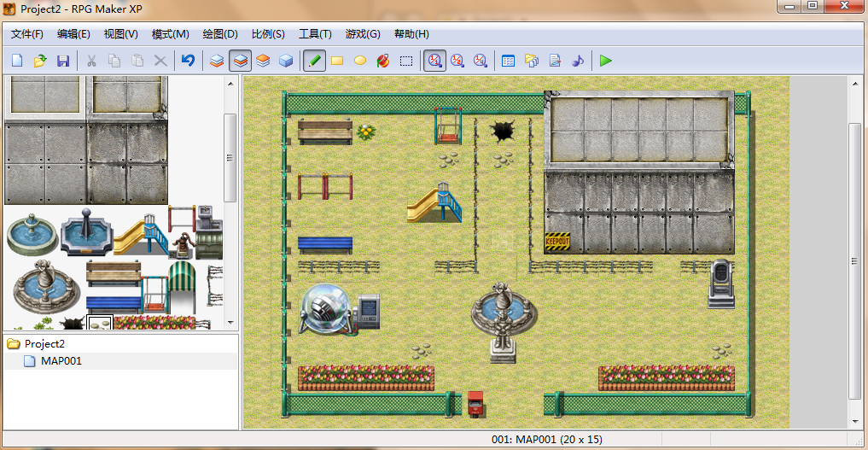Pick the striped awning tile in the palette
The width and height of the screenshot is (868, 450).
[x=182, y=287]
